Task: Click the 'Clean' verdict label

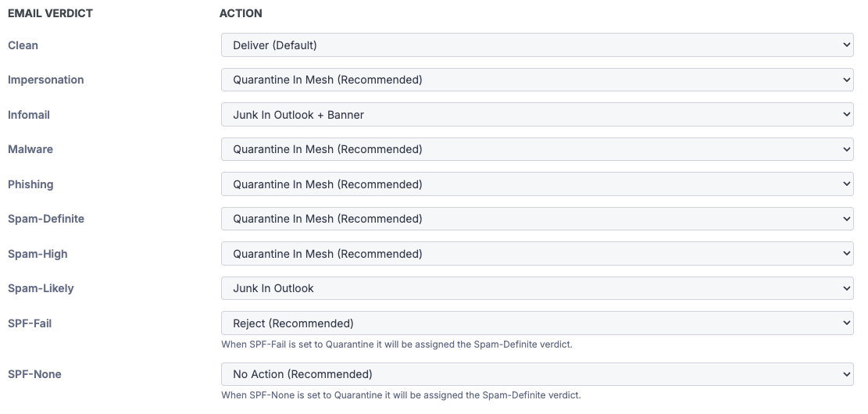Action: click(x=23, y=45)
